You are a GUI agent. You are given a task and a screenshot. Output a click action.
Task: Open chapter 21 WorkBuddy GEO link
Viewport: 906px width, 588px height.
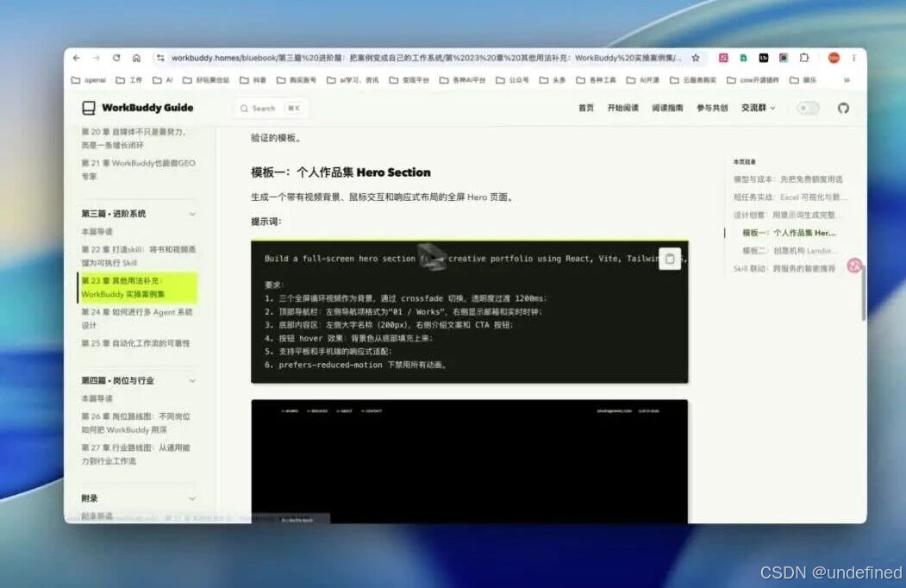coord(139,170)
